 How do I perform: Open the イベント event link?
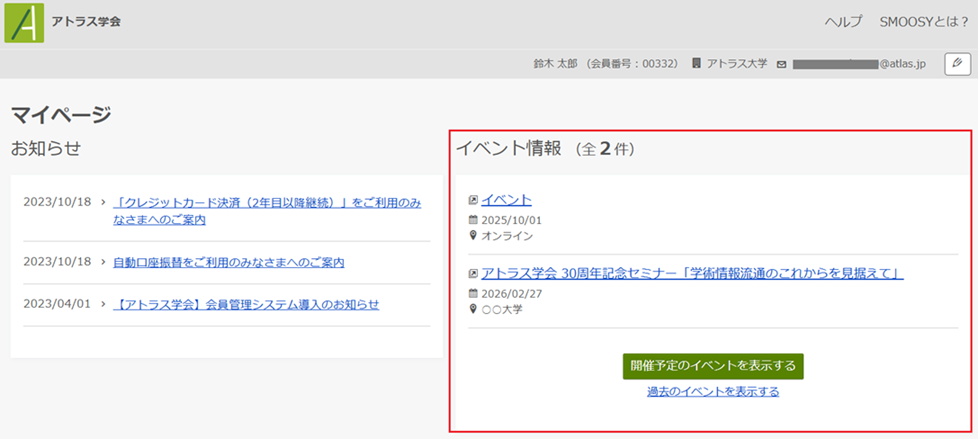[506, 200]
